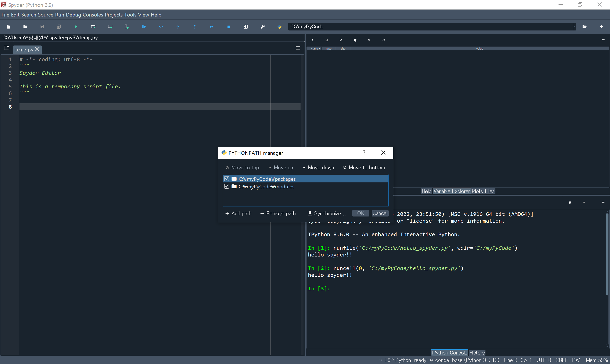Click the PYTHONPATH manager python icon
Image resolution: width=610 pixels, height=364 pixels.
point(279,27)
